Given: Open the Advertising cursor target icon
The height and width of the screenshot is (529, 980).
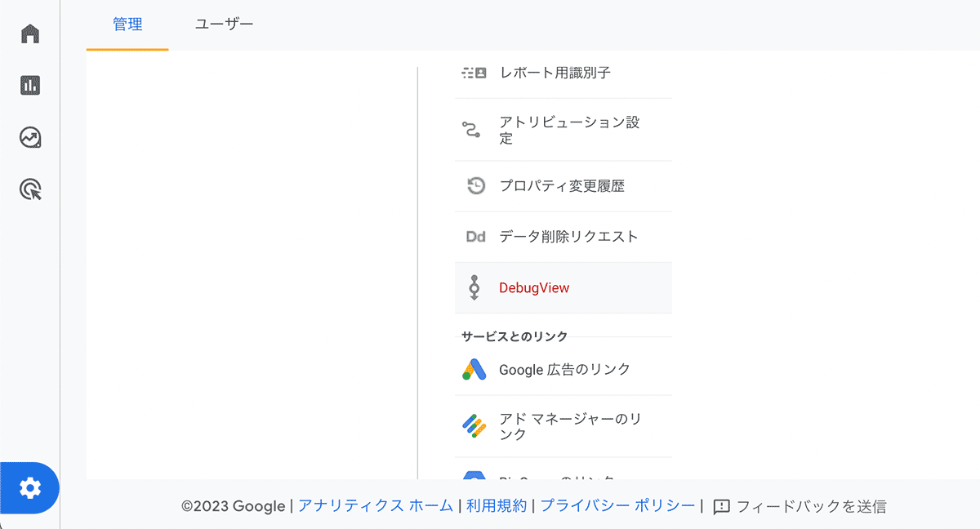Looking at the screenshot, I should pyautogui.click(x=30, y=190).
